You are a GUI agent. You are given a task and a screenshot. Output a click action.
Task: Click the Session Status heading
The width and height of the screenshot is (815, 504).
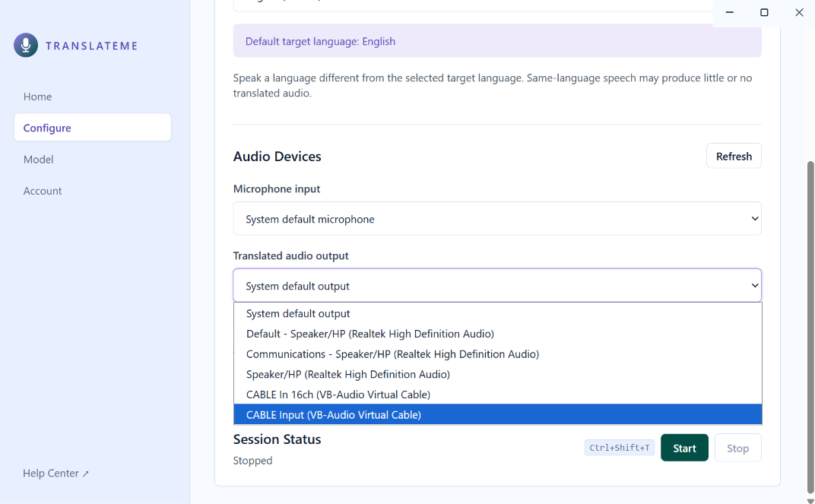point(277,439)
